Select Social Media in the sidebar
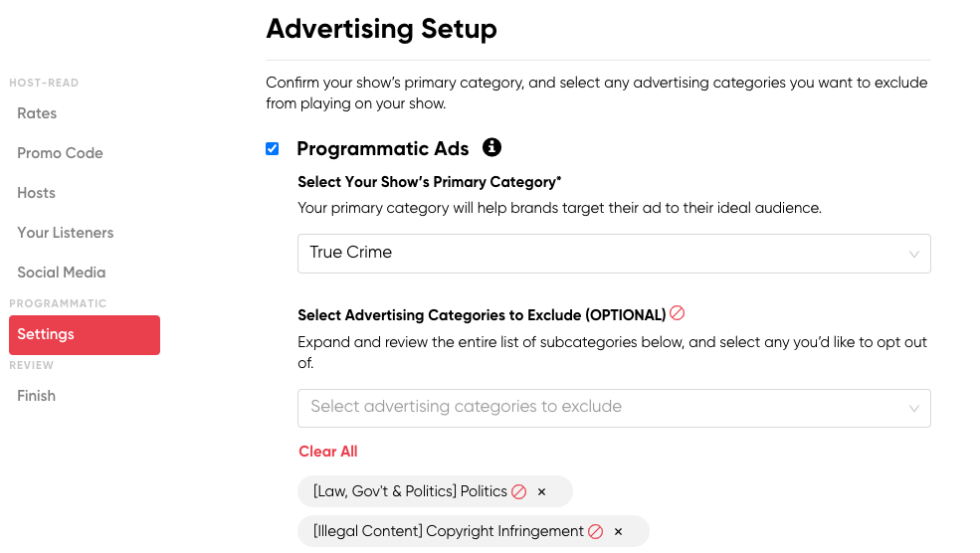Screen dimensions: 980x553 [62, 273]
